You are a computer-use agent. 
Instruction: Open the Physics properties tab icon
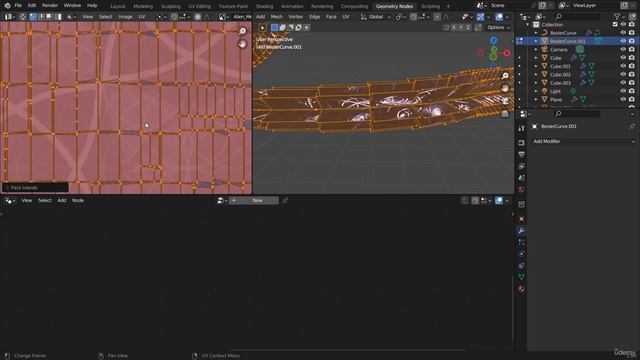(x=521, y=254)
